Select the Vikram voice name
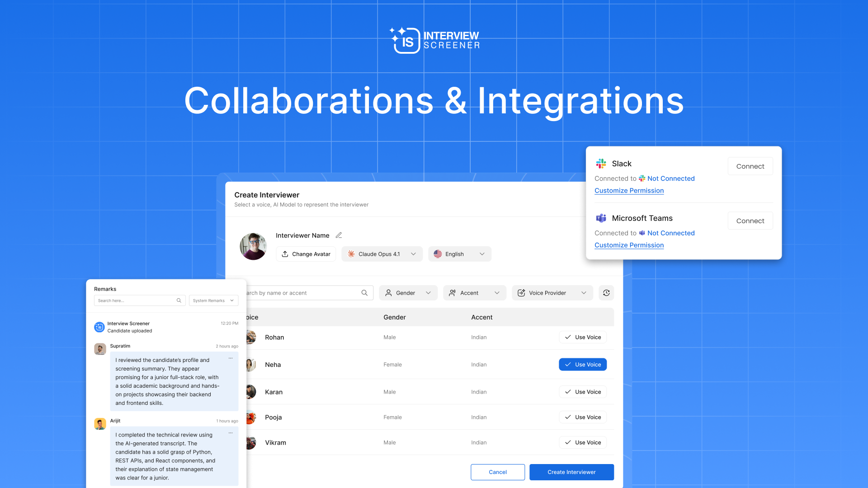868x488 pixels. [275, 443]
